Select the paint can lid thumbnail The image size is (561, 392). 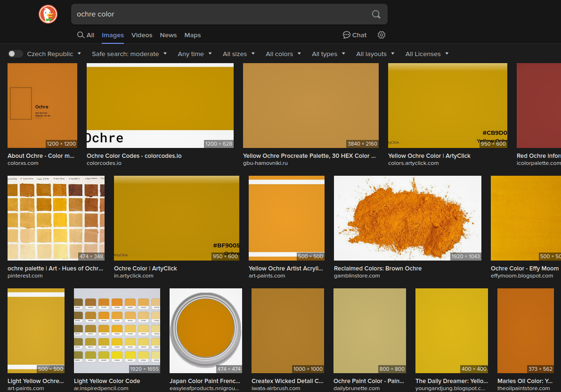[205, 331]
